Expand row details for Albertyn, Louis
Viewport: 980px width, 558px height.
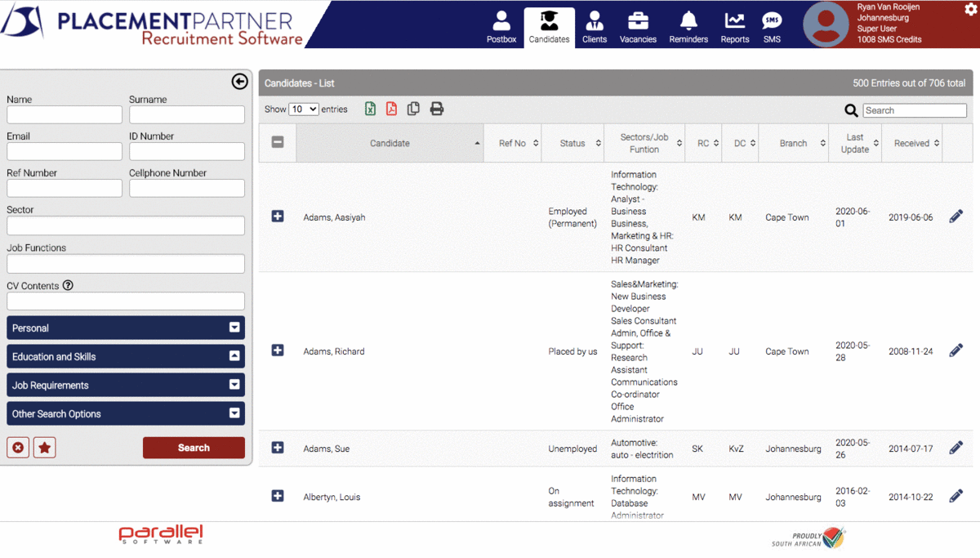[278, 496]
